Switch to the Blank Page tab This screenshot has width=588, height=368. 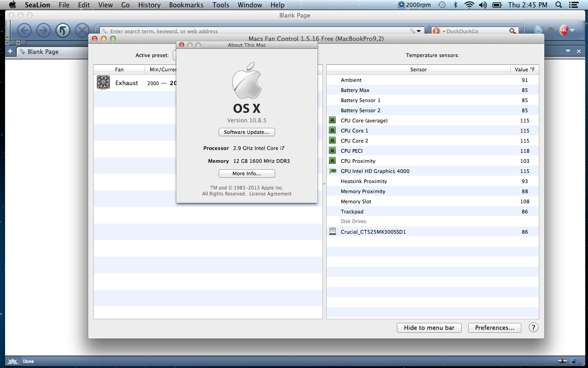[x=42, y=52]
